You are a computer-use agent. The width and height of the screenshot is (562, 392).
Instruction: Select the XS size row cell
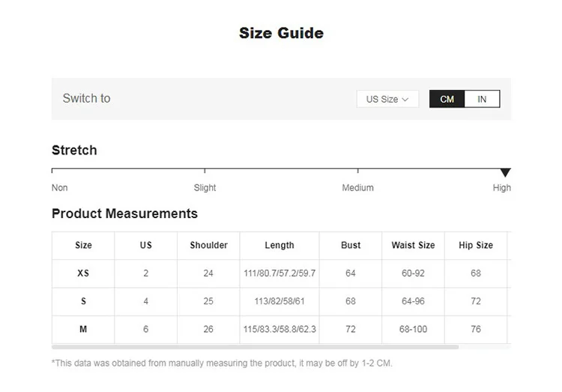click(x=83, y=274)
